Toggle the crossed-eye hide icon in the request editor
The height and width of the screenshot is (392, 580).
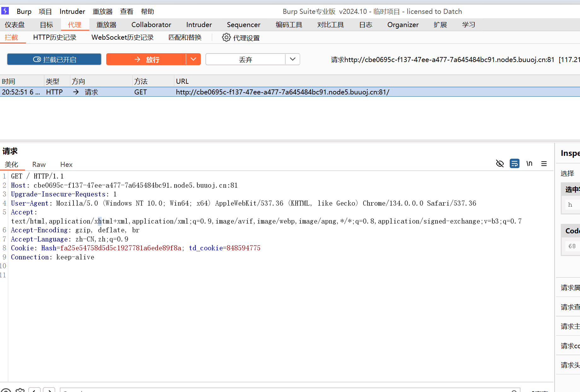(500, 164)
